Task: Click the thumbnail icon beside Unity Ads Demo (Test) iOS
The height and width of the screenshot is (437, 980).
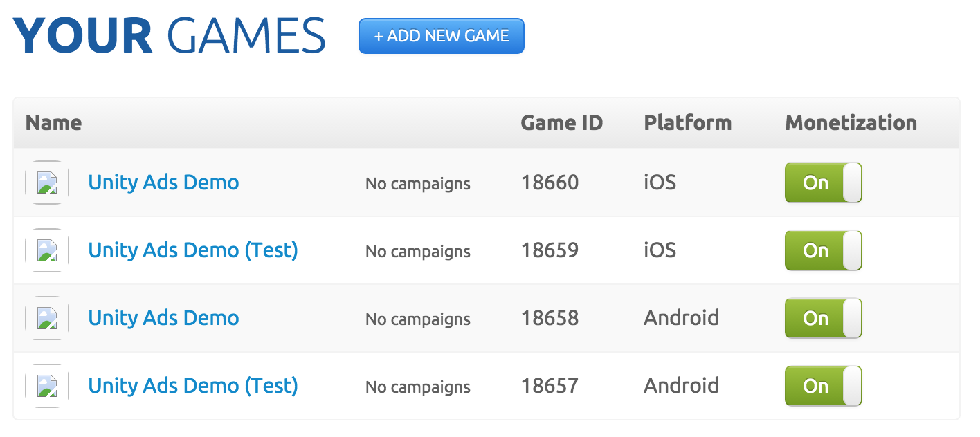Action: click(x=47, y=250)
